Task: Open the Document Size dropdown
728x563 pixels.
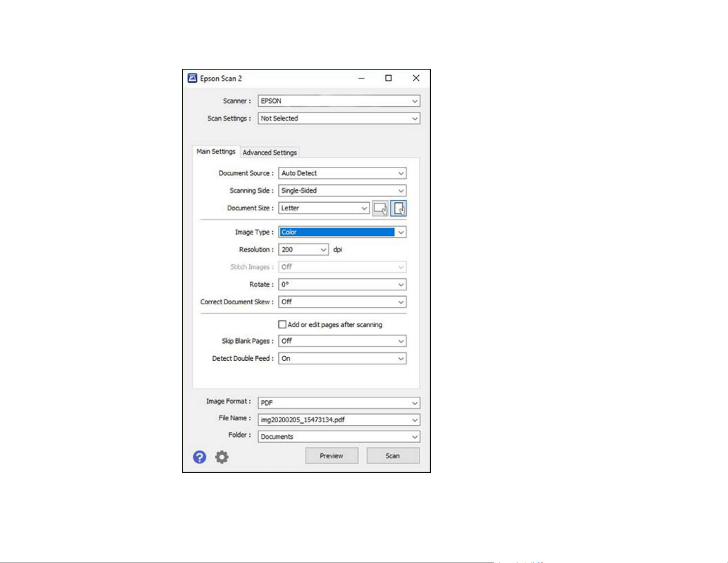Action: (x=324, y=208)
